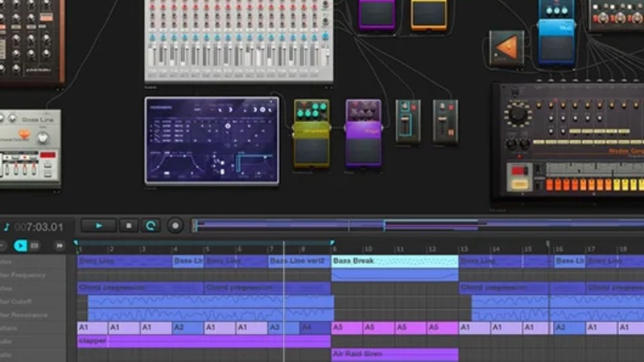Select the small fader device with the teal slider
This screenshot has height=362, width=644.
408,122
